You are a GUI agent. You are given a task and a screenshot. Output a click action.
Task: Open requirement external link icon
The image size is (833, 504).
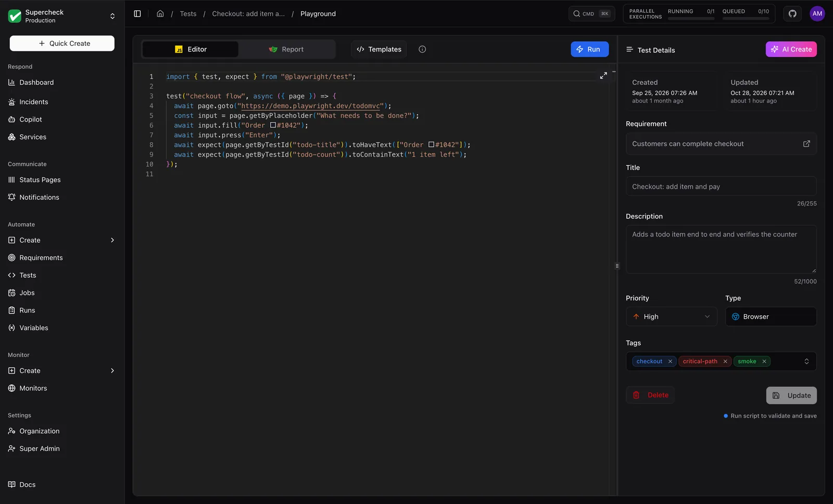(x=806, y=144)
